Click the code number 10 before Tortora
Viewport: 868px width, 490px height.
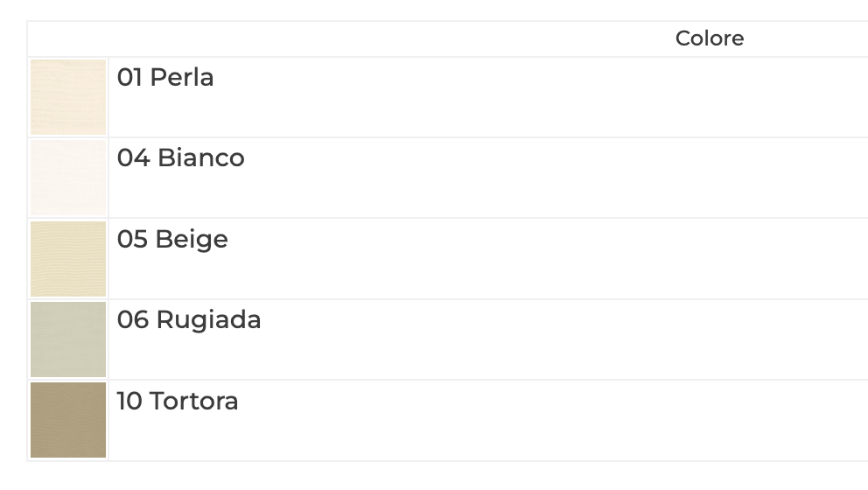click(x=129, y=402)
